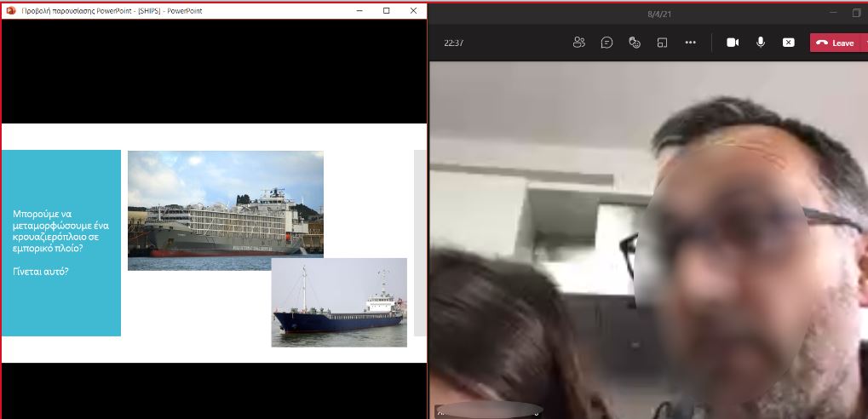Click the blue cargo ship photo
Screen dimensions: 868x419
339,302
